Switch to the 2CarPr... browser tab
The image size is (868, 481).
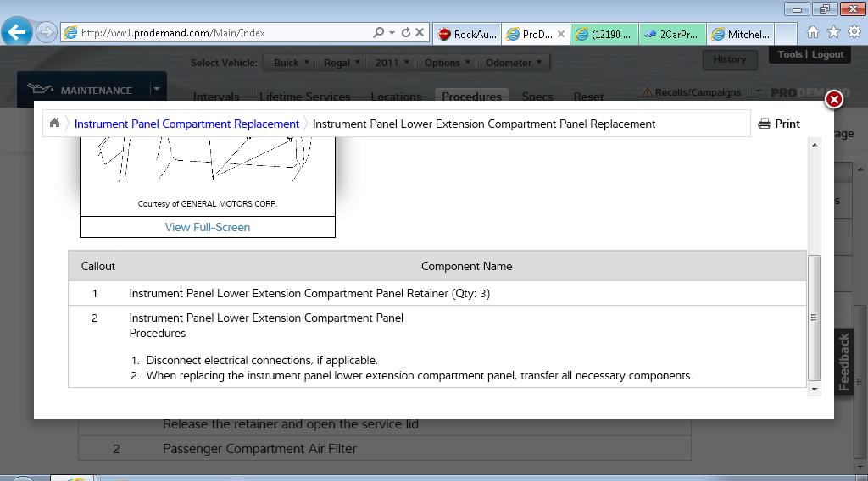672,34
